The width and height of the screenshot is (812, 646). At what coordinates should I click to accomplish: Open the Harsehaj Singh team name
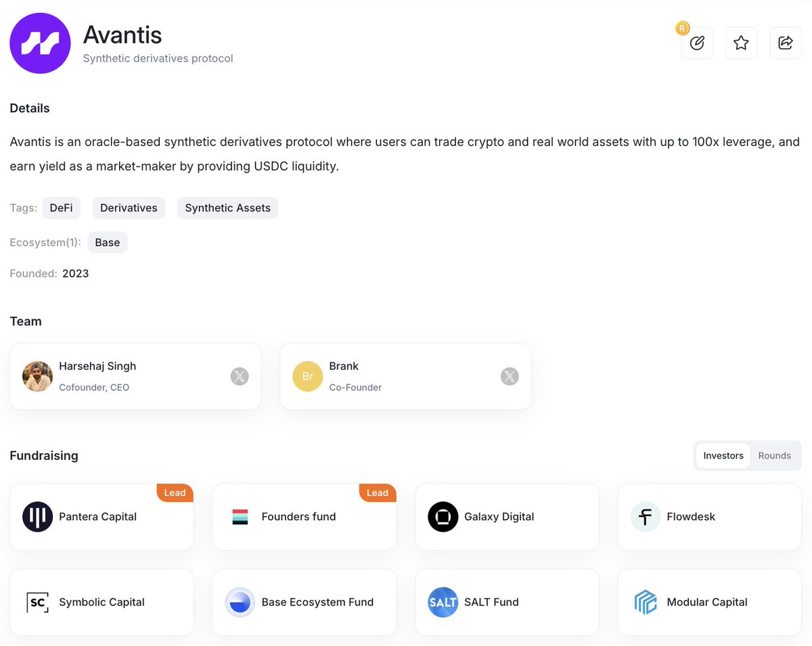coord(97,366)
